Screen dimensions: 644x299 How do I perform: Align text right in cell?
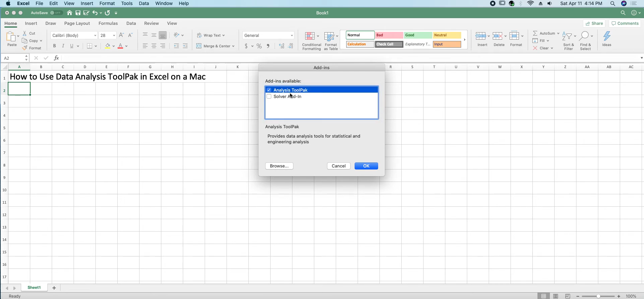pos(163,46)
